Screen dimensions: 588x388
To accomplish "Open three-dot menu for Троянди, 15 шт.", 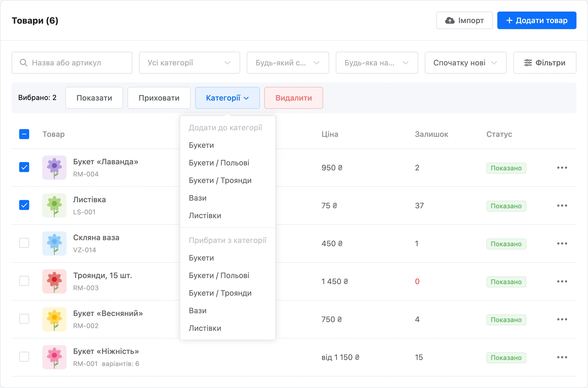I will 562,281.
